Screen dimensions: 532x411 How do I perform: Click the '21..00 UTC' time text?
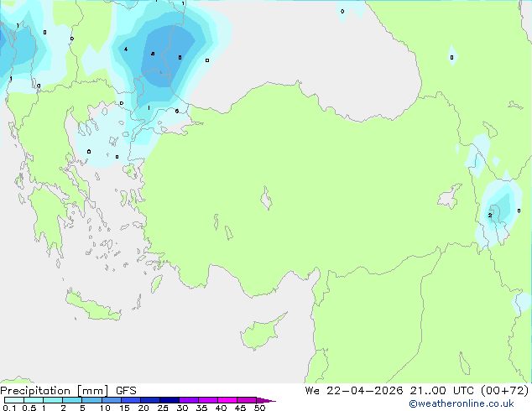(x=441, y=391)
